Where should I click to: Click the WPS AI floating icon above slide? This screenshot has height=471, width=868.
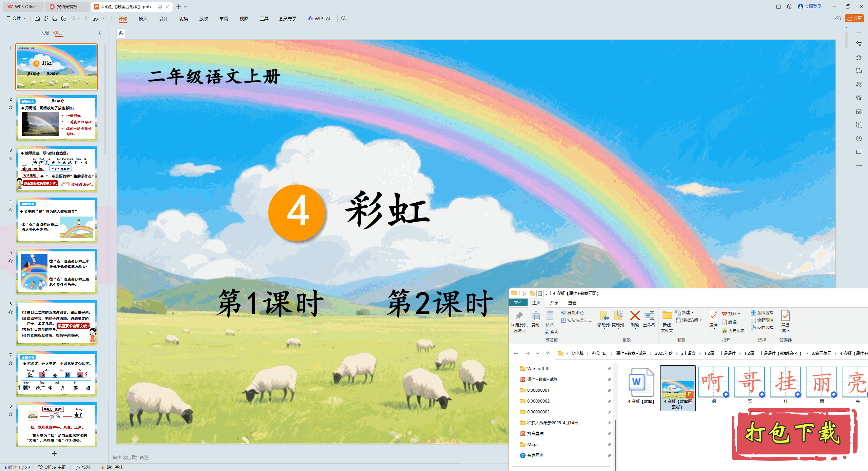(x=121, y=33)
